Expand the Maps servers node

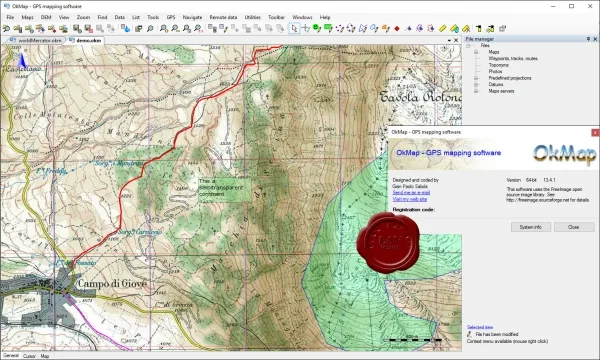(476, 91)
